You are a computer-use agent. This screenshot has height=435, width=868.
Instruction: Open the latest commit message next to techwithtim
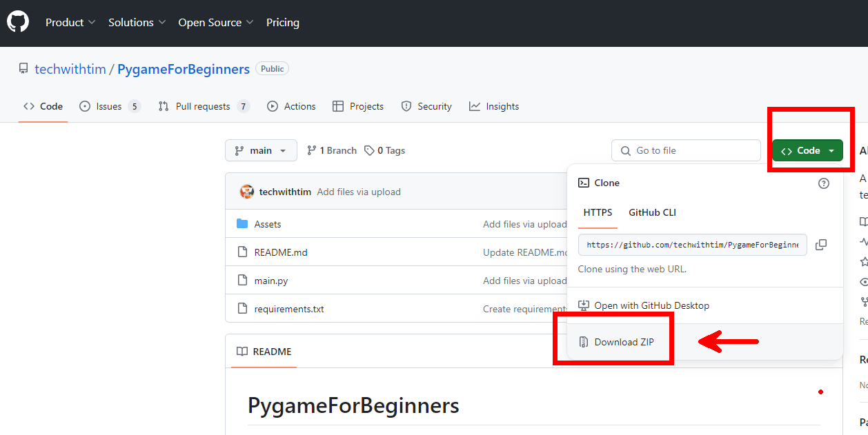pos(359,192)
